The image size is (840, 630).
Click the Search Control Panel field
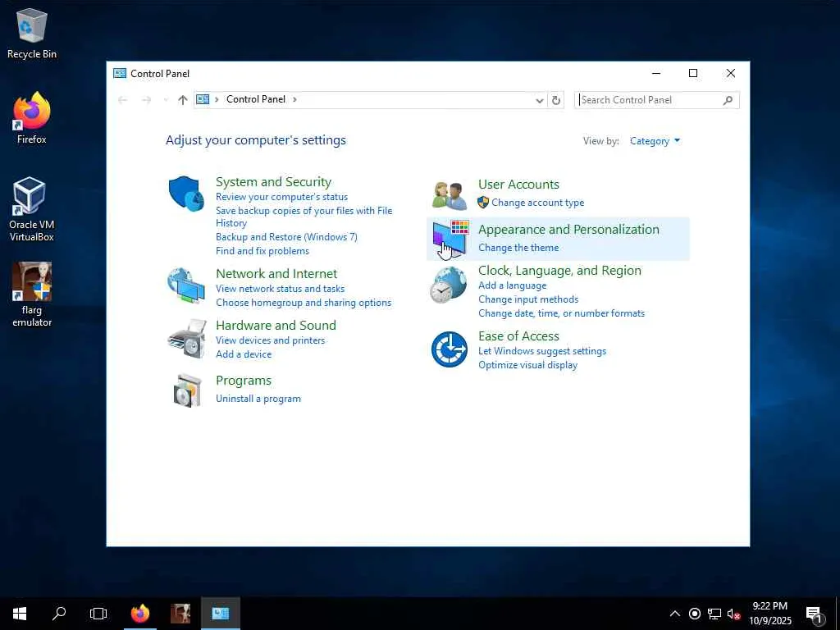[x=657, y=100]
